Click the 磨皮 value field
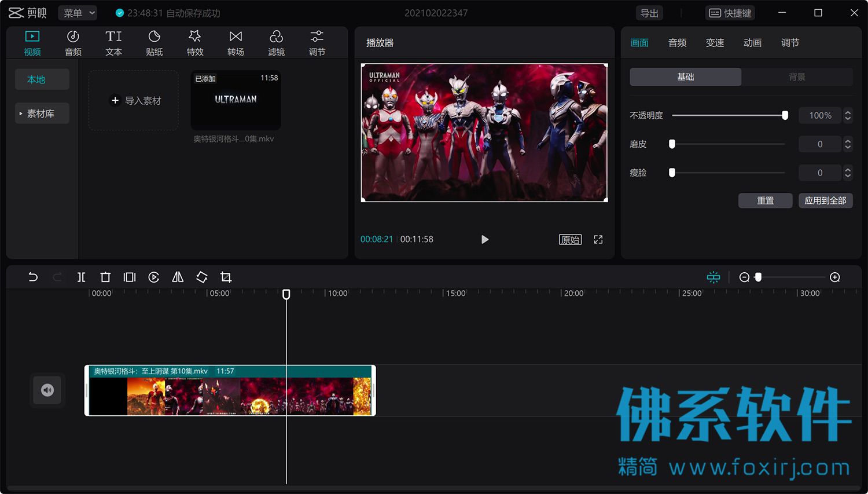Image resolution: width=868 pixels, height=494 pixels. (820, 144)
